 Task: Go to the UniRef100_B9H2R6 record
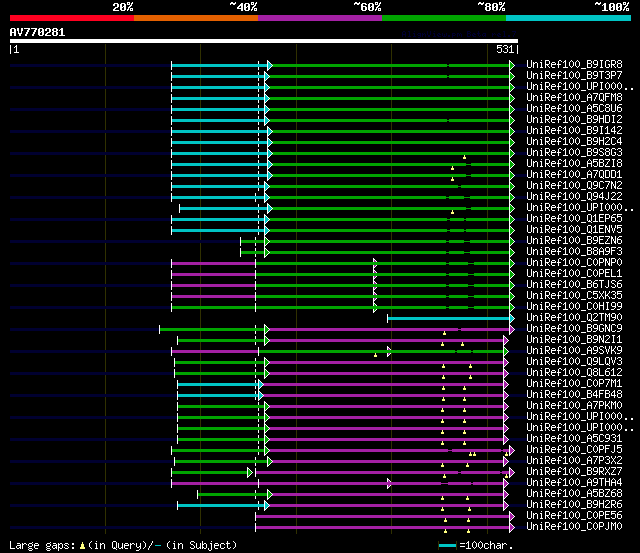coord(574,505)
